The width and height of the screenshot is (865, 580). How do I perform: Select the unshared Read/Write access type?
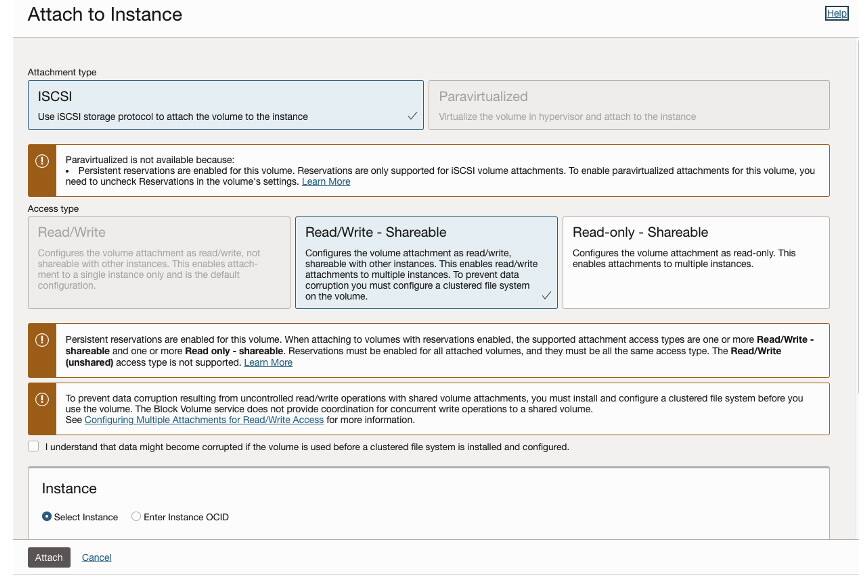coord(159,262)
